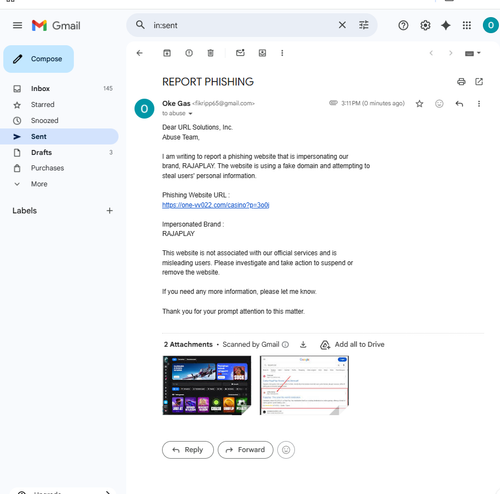Viewport: 500px width, 494px height.
Task: Click sender name Oke Gas
Action: (176, 103)
